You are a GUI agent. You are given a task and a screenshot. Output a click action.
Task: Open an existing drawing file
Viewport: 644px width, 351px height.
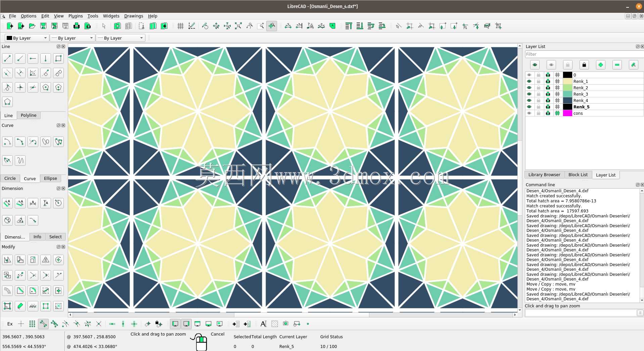(x=32, y=26)
